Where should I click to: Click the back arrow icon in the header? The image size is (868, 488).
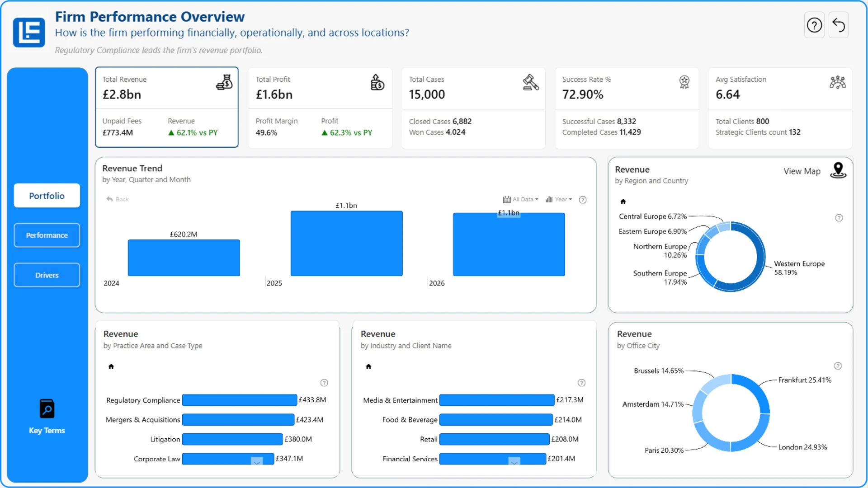pyautogui.click(x=839, y=25)
